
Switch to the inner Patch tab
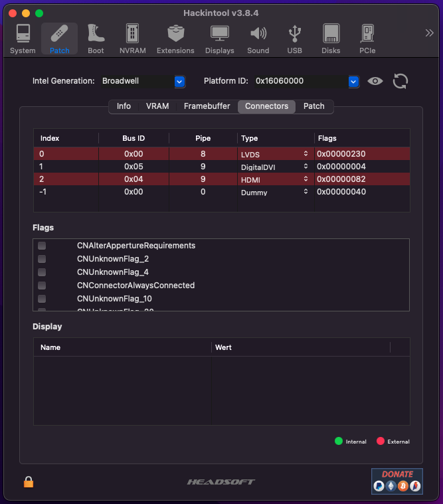click(314, 106)
